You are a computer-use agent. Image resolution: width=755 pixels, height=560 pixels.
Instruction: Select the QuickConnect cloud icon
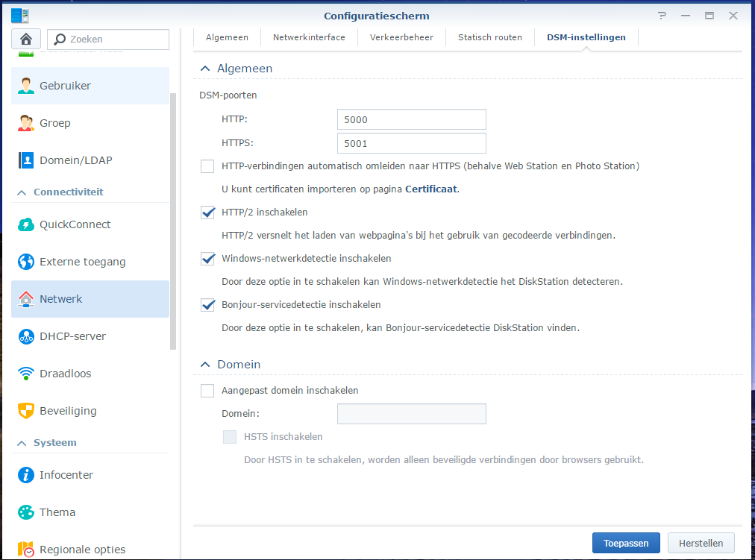27,224
